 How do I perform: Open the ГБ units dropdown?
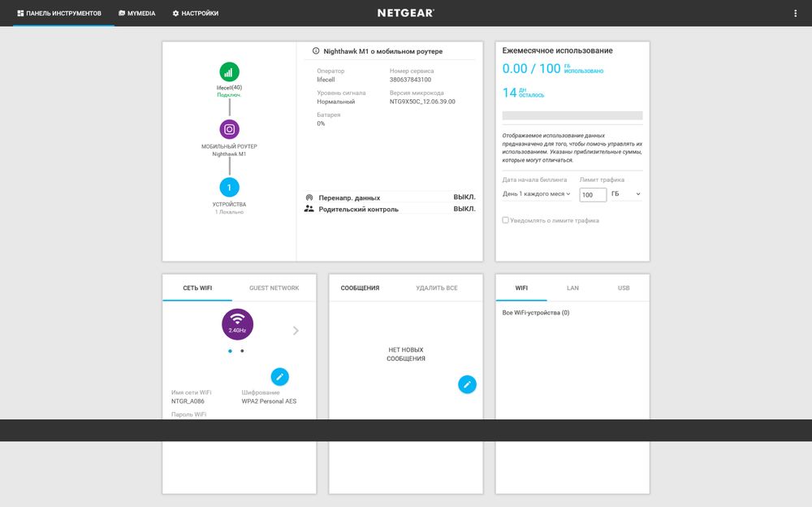point(625,194)
